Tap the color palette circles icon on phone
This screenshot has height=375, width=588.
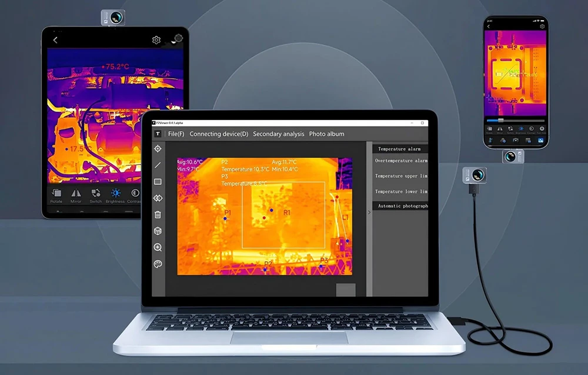pyautogui.click(x=503, y=140)
